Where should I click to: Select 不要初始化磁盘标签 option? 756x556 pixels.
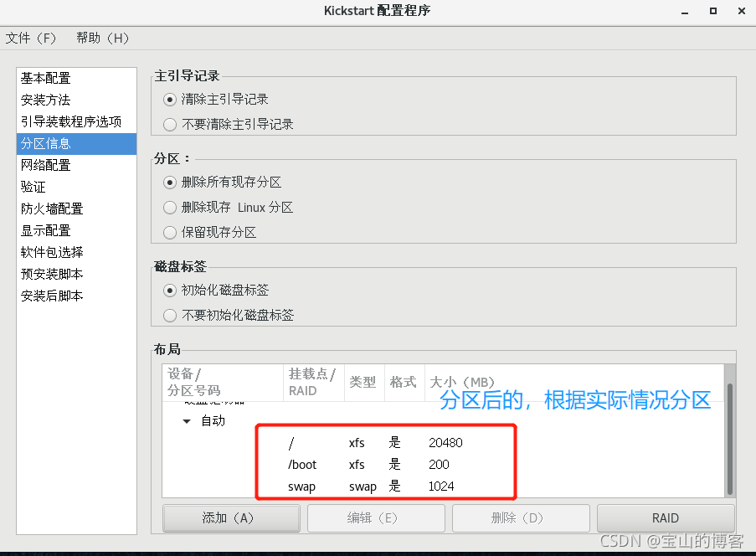171,316
